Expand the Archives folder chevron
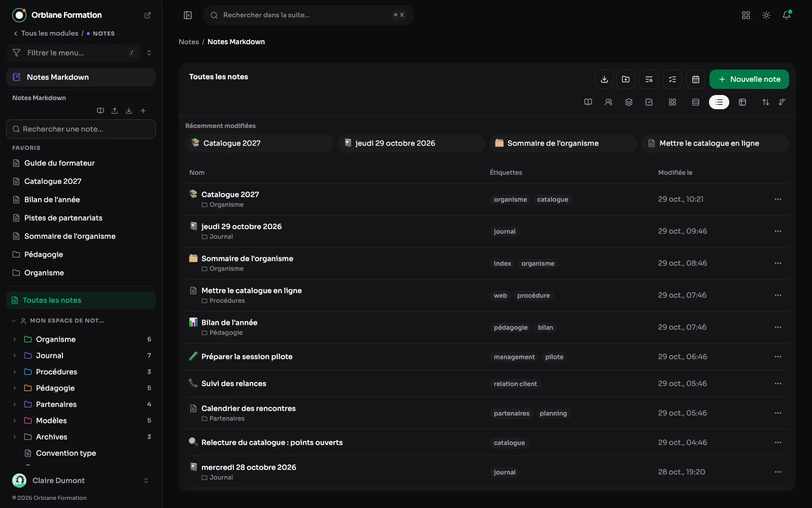This screenshot has width=812, height=508. pyautogui.click(x=15, y=437)
